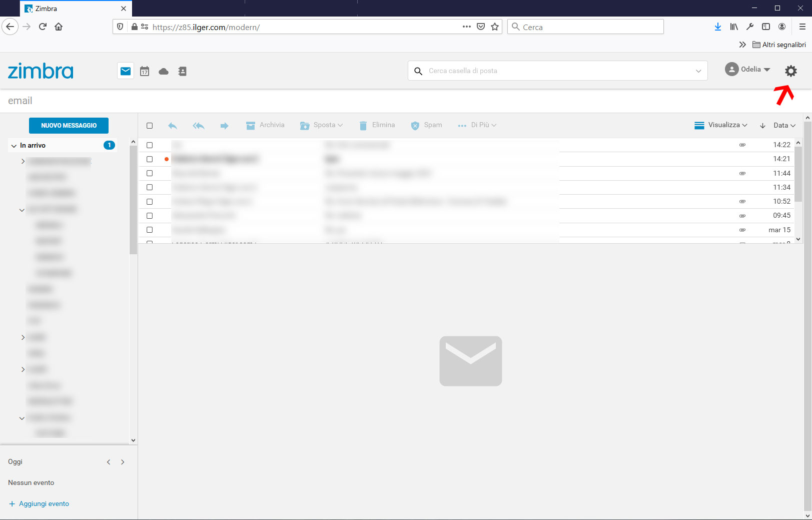Show next day in mini calendar

point(123,462)
